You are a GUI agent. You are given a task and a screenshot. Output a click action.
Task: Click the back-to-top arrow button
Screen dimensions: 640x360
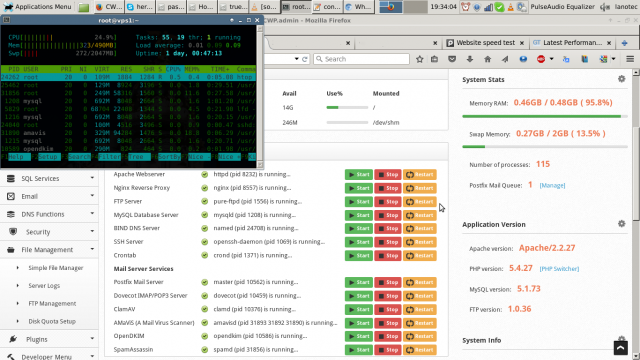(x=620, y=348)
